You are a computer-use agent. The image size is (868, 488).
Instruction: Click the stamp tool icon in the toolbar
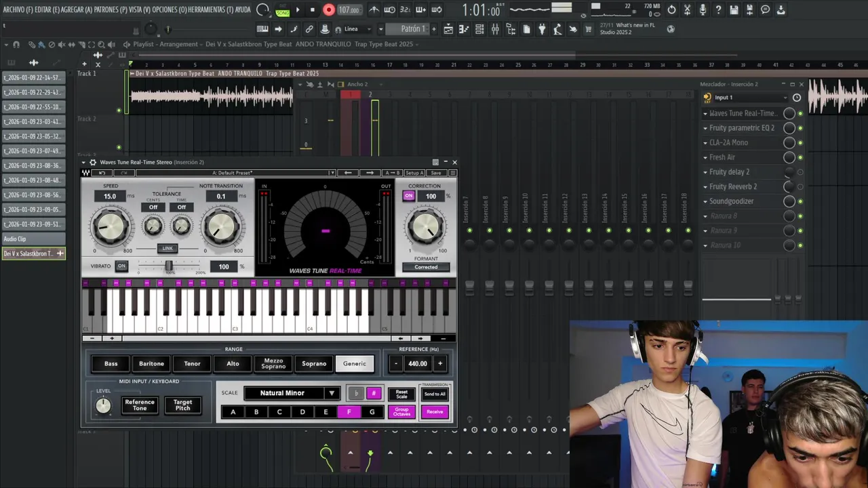(325, 29)
